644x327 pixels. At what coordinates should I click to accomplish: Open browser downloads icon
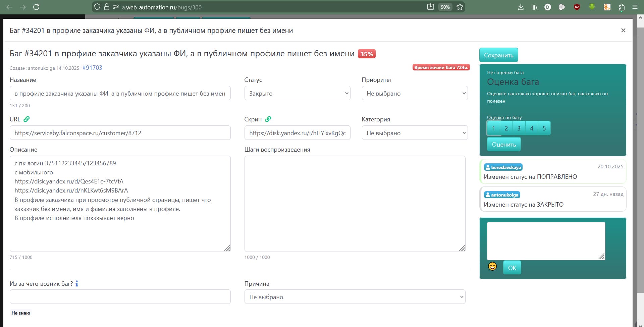click(521, 7)
